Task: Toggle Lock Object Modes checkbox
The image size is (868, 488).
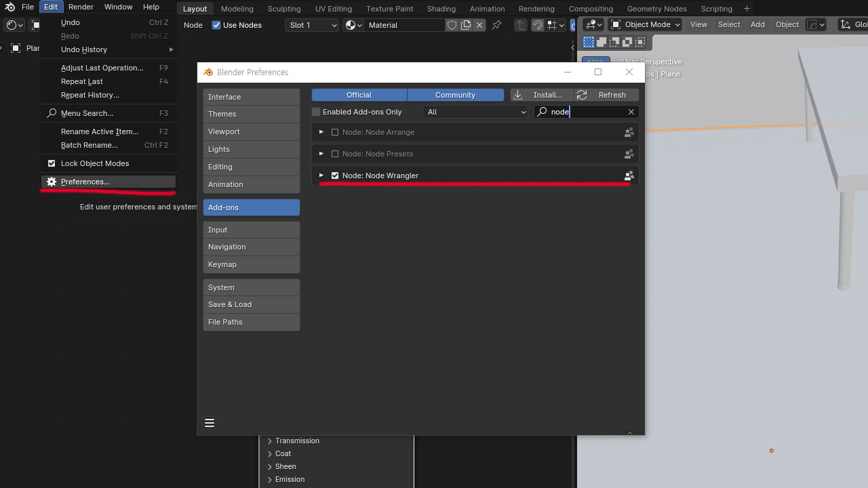Action: click(52, 163)
